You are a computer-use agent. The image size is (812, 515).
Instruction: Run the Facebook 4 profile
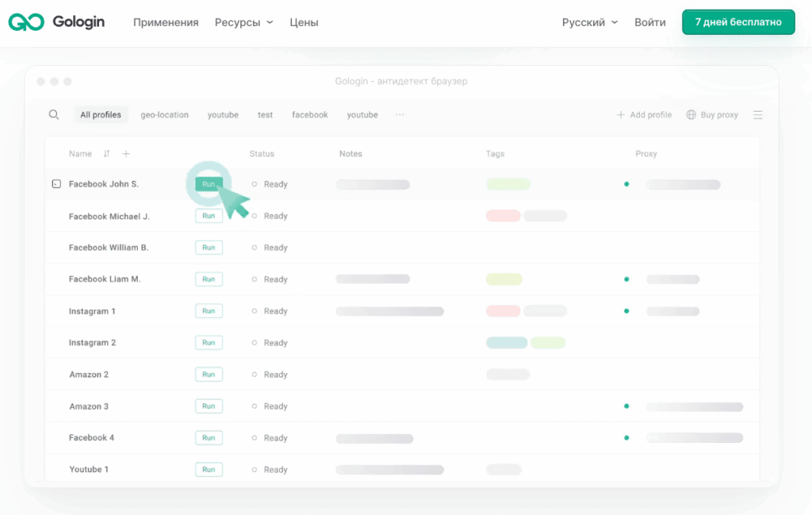click(x=209, y=438)
